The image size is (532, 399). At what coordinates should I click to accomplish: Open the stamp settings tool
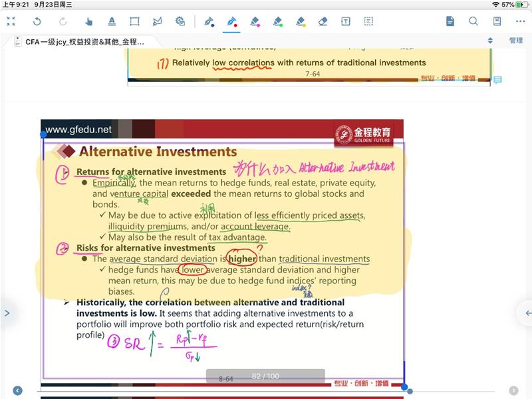pos(180,21)
